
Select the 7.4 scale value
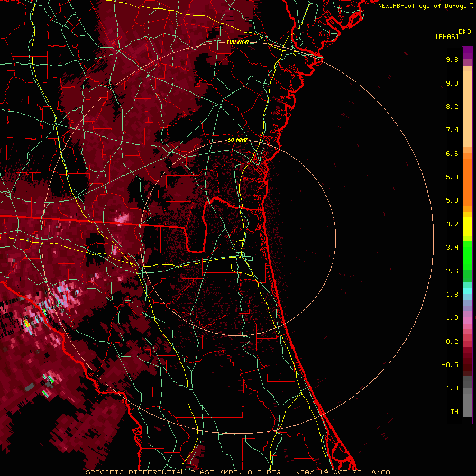pyautogui.click(x=452, y=130)
